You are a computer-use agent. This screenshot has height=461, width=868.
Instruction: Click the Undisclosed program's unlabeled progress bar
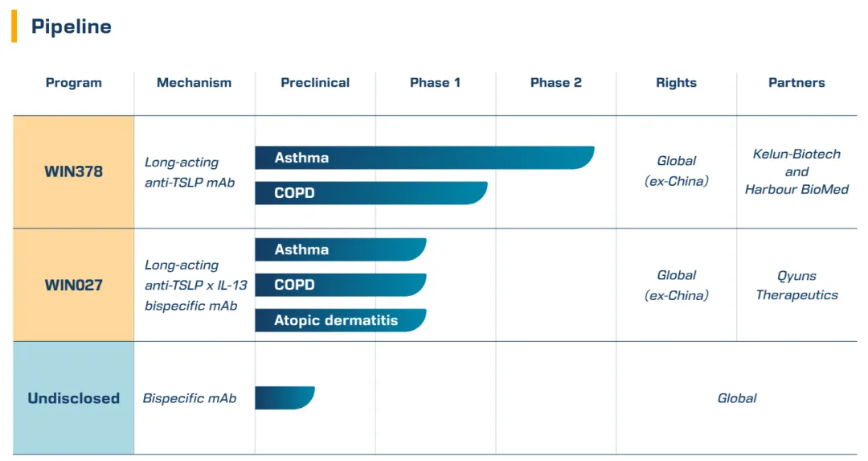point(285,397)
